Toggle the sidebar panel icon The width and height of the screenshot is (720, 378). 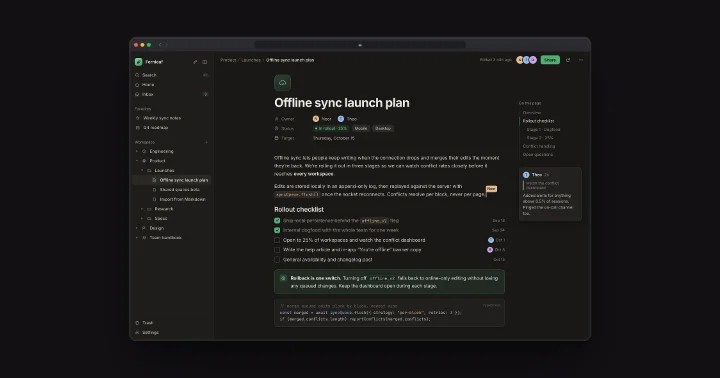[x=205, y=62]
